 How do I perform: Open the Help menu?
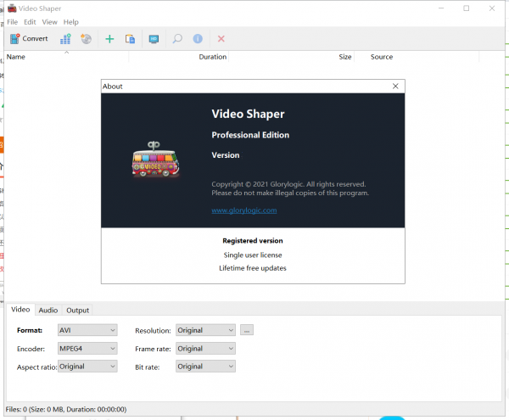tap(70, 22)
